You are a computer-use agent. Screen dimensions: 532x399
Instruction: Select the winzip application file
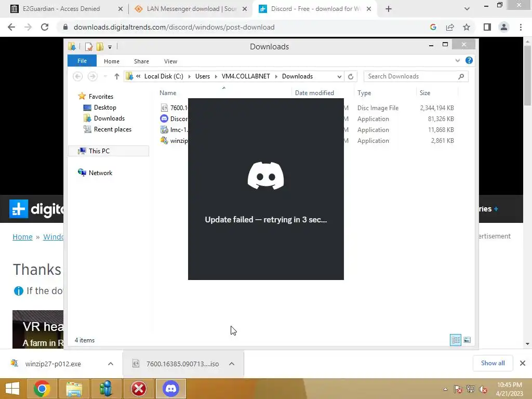174,140
